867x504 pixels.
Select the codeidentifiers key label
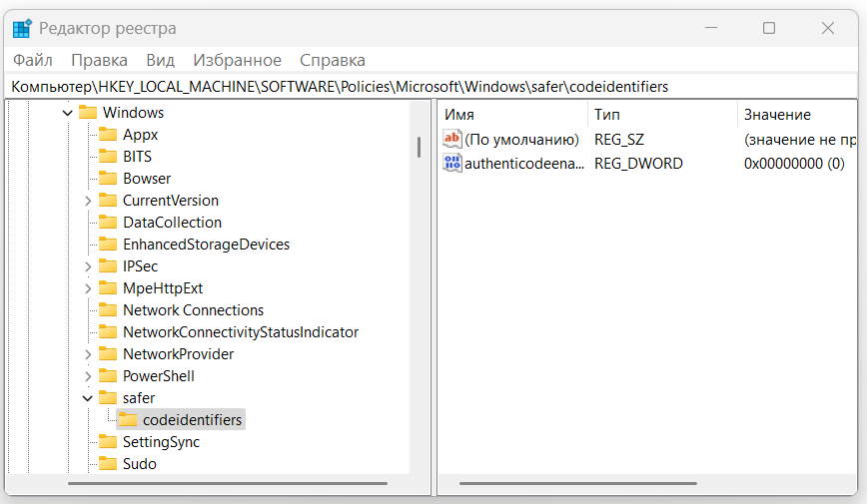(x=192, y=420)
